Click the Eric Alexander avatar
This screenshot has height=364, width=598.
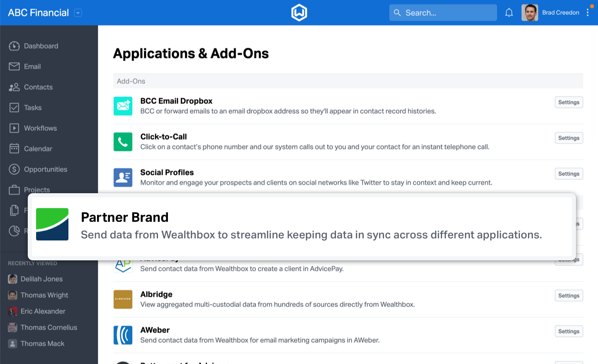tap(12, 311)
